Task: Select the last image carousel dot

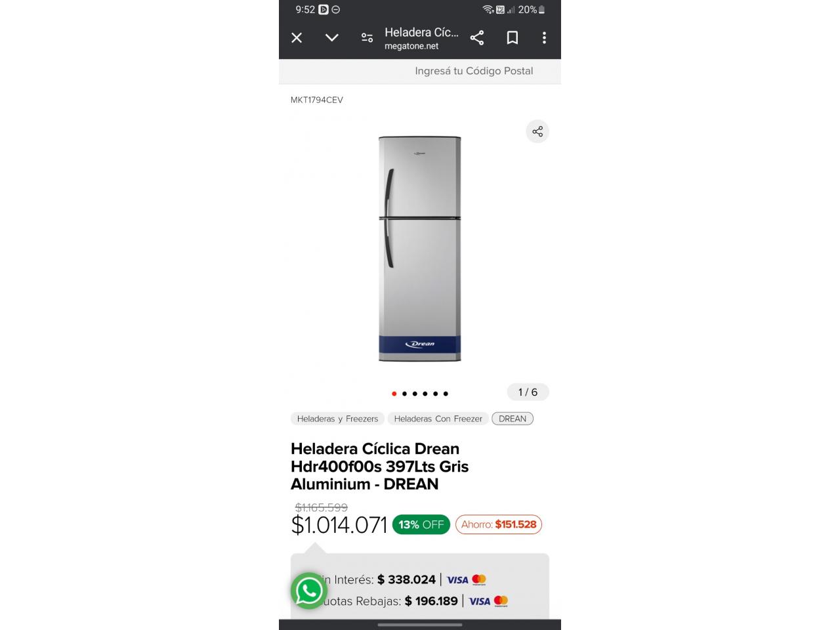Action: pyautogui.click(x=446, y=394)
